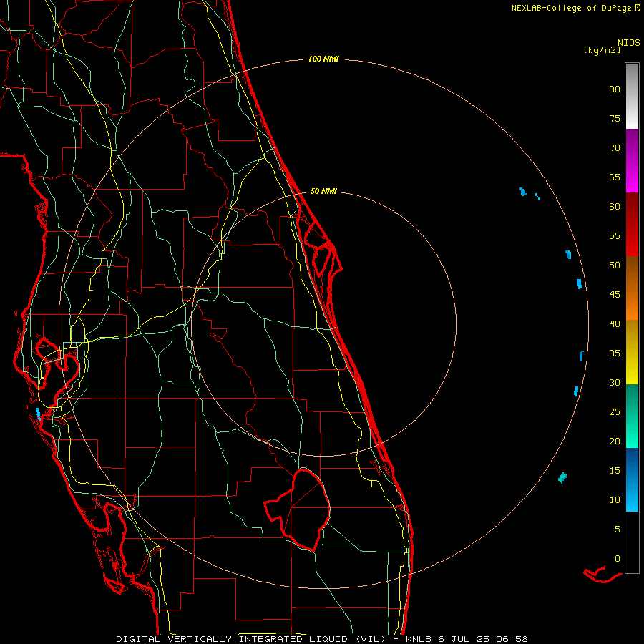The image size is (644, 644).
Task: Click the scale value label 0
Action: pyautogui.click(x=618, y=559)
